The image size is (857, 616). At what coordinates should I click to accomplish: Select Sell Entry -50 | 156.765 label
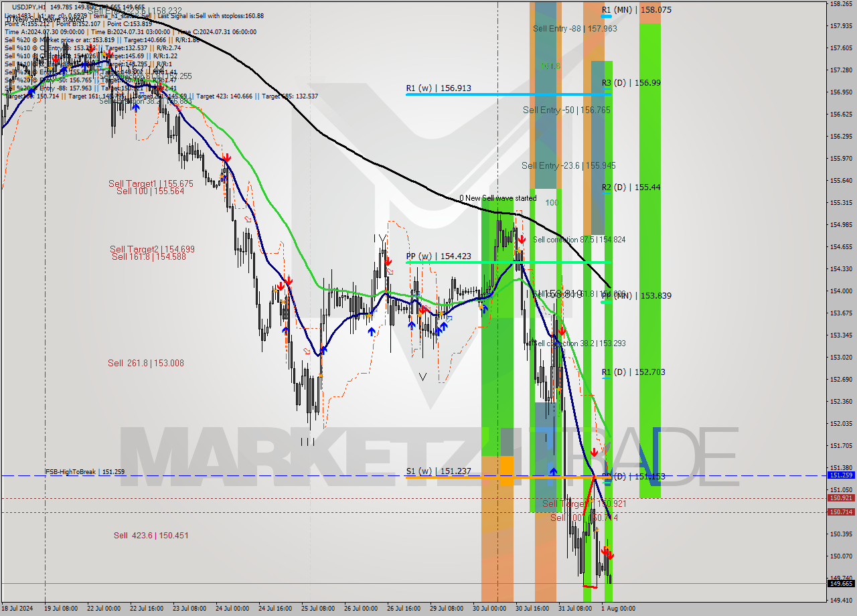point(566,110)
